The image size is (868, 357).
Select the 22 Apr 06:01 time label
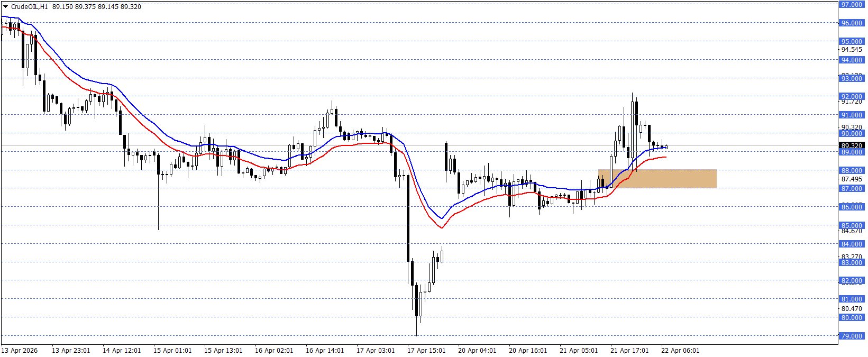click(x=680, y=351)
